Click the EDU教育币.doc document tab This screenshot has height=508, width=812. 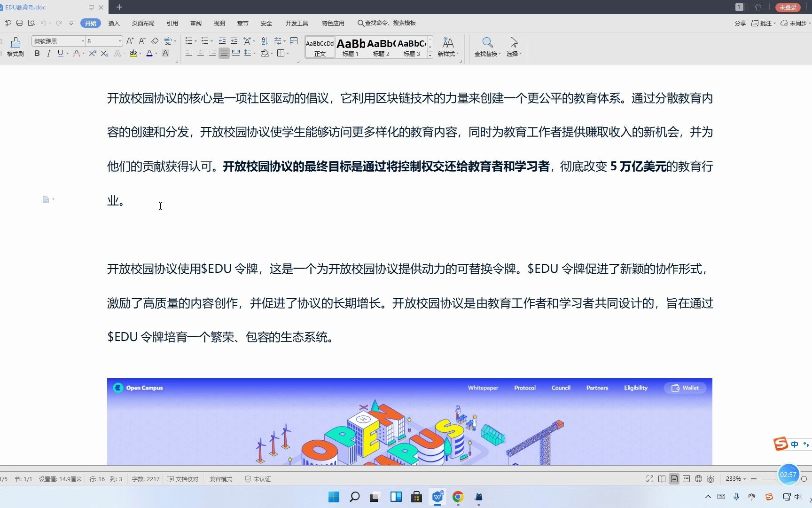click(x=26, y=8)
